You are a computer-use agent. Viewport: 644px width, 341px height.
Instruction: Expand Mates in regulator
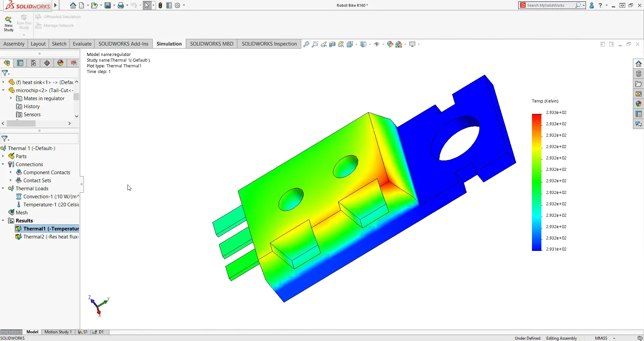[11, 98]
